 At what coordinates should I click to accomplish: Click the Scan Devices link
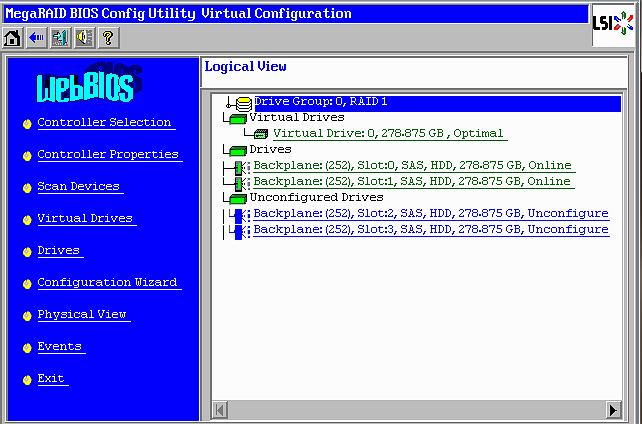point(78,186)
